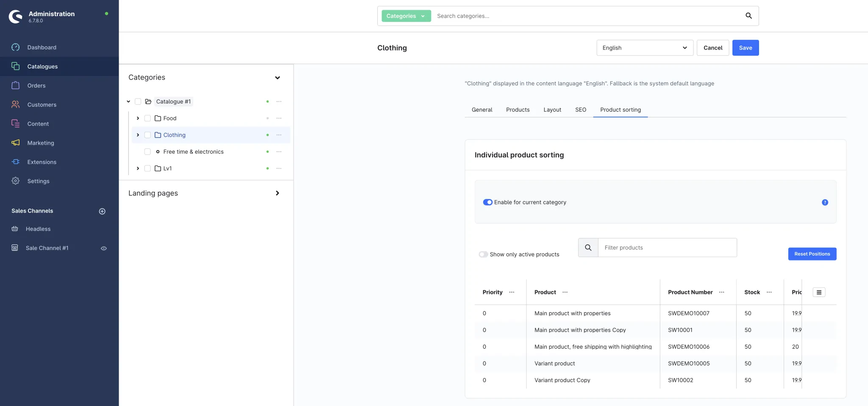Tick the checkbox next to Food category
868x406 pixels.
(x=147, y=118)
